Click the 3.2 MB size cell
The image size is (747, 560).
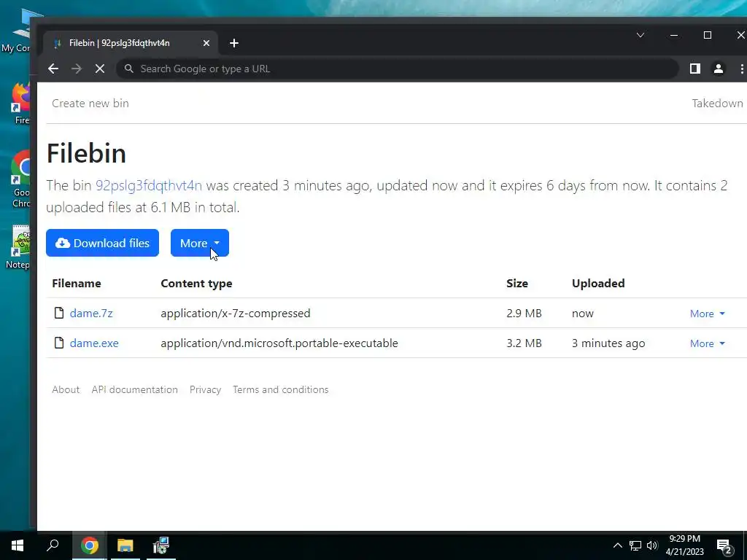[x=524, y=343]
